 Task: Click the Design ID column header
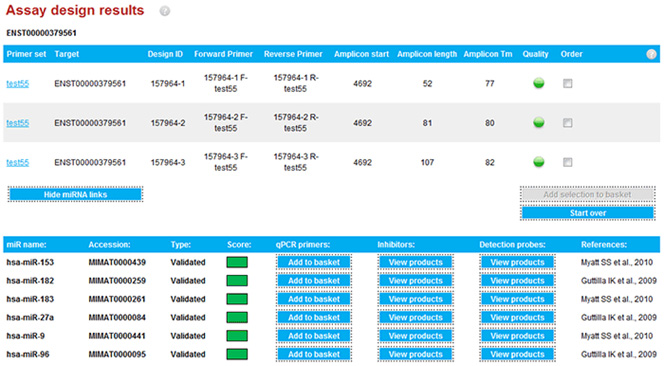pyautogui.click(x=165, y=54)
